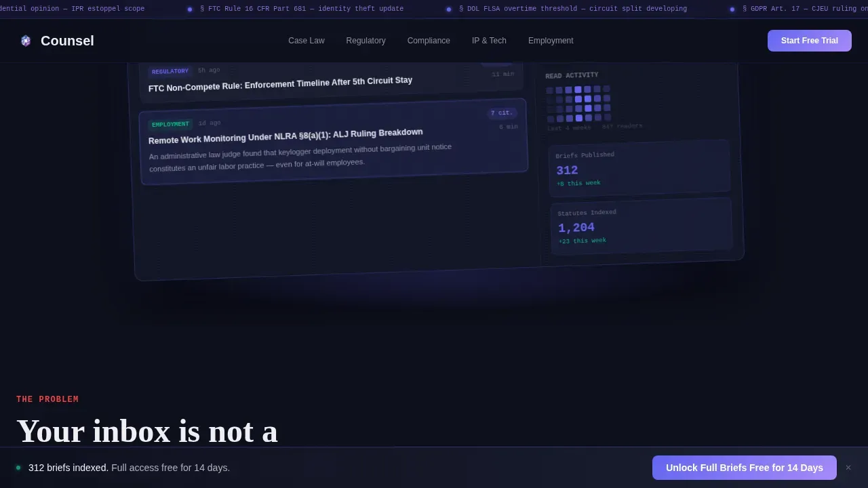Go to the Compliance nav section
This screenshot has width=868, height=488.
(x=429, y=41)
